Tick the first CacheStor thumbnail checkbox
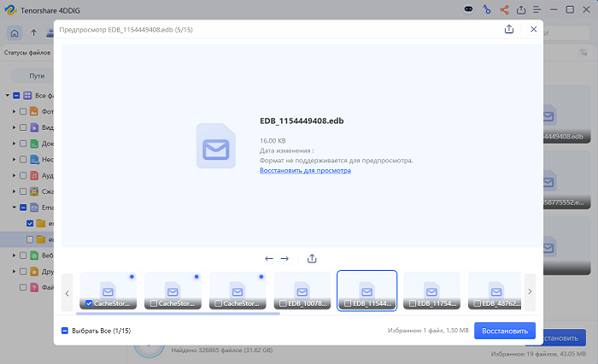Image resolution: width=598 pixels, height=364 pixels. pos(89,303)
